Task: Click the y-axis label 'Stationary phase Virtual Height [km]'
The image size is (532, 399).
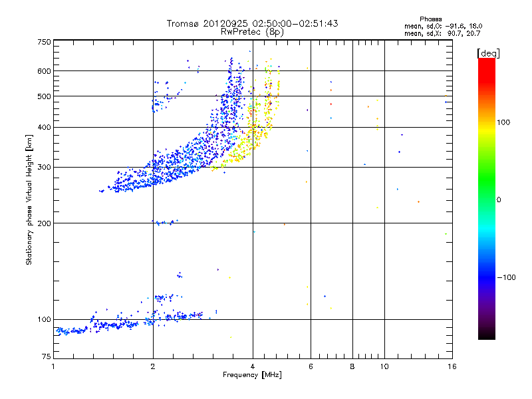Action: tap(29, 200)
